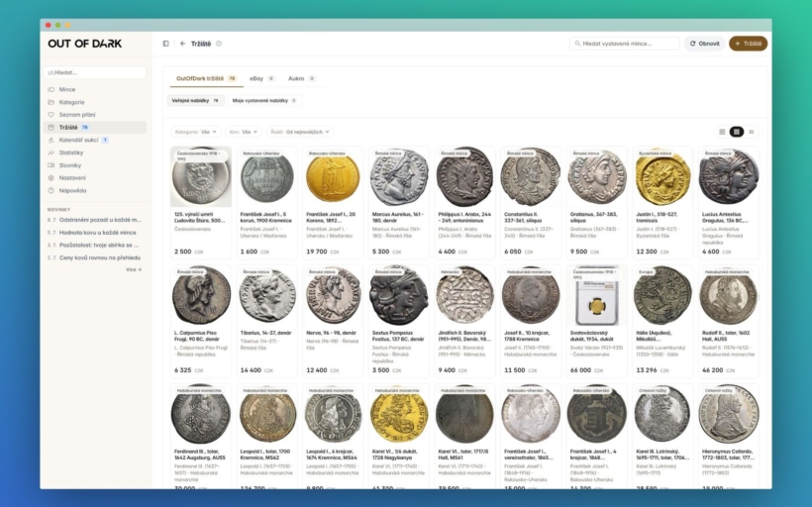Expand the Kov filter dropdown
812x507 pixels.
[244, 132]
